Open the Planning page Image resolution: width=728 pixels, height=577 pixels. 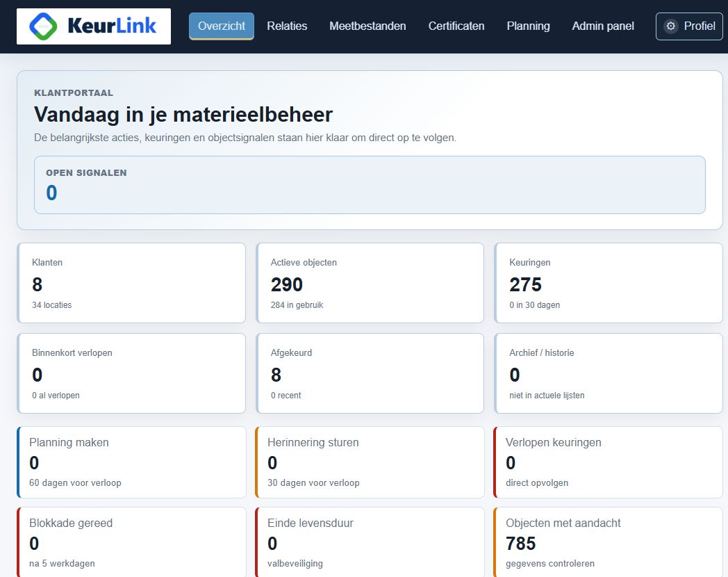(x=529, y=26)
